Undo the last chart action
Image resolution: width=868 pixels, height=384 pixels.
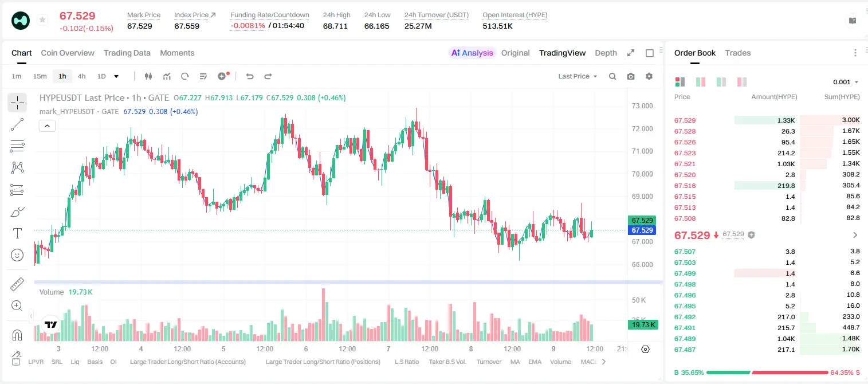[250, 76]
